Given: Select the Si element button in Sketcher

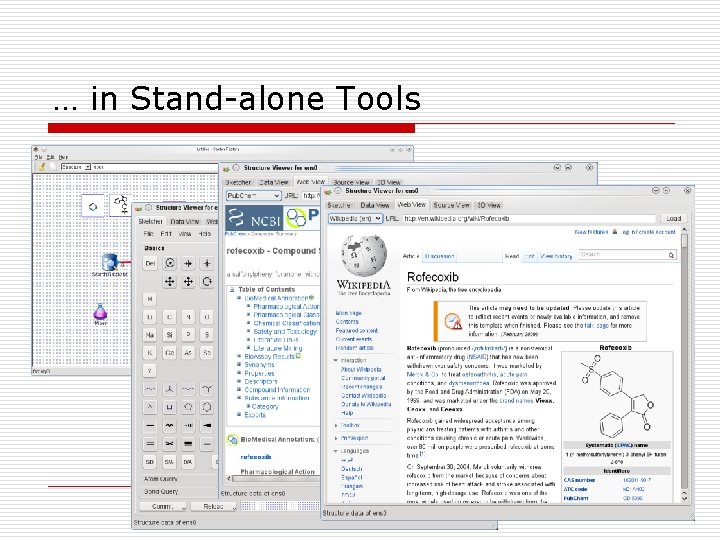Looking at the screenshot, I should tap(169, 335).
